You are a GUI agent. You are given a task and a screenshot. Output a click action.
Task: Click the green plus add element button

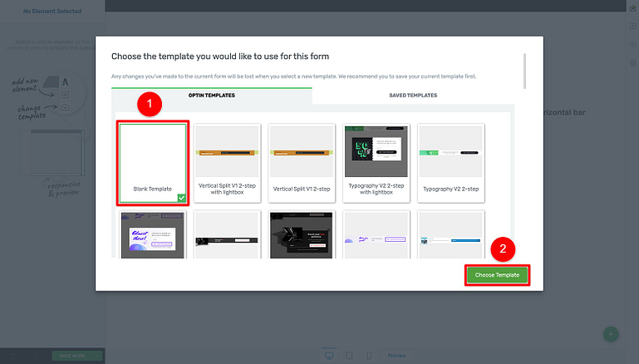pos(611,334)
